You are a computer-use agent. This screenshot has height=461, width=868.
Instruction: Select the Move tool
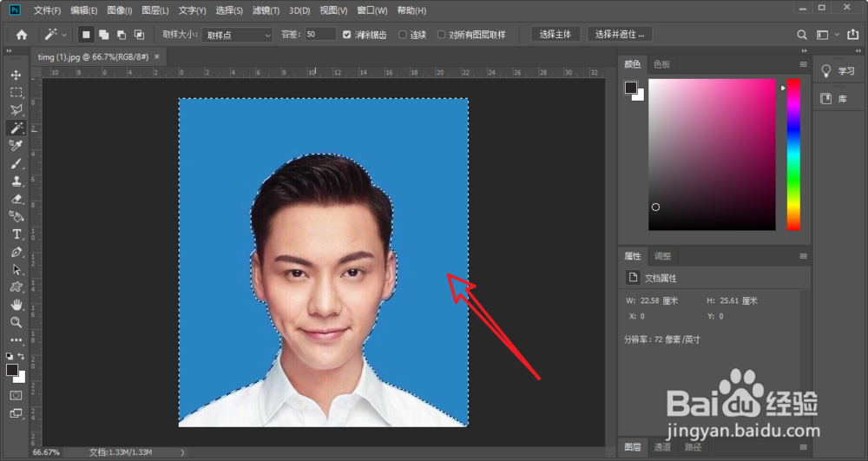(16, 75)
